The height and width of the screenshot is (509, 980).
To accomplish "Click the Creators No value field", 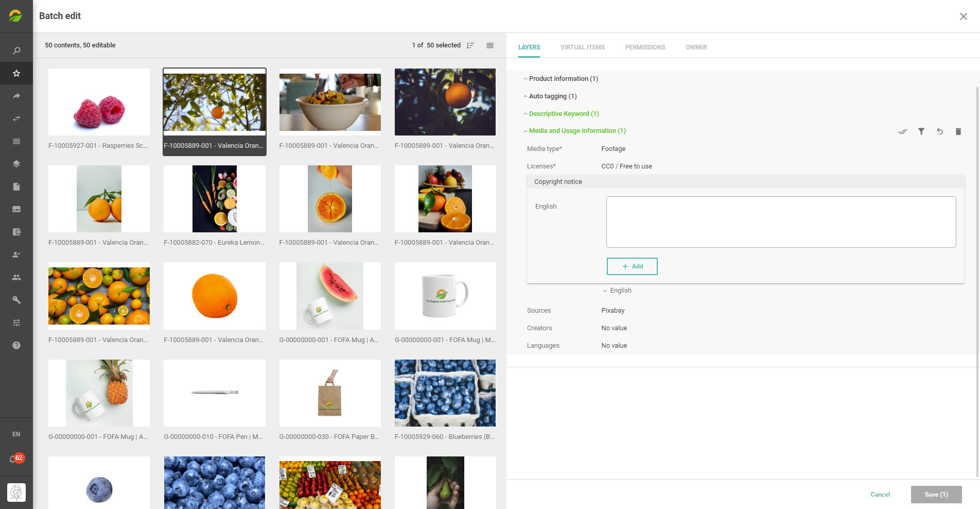I will point(614,328).
